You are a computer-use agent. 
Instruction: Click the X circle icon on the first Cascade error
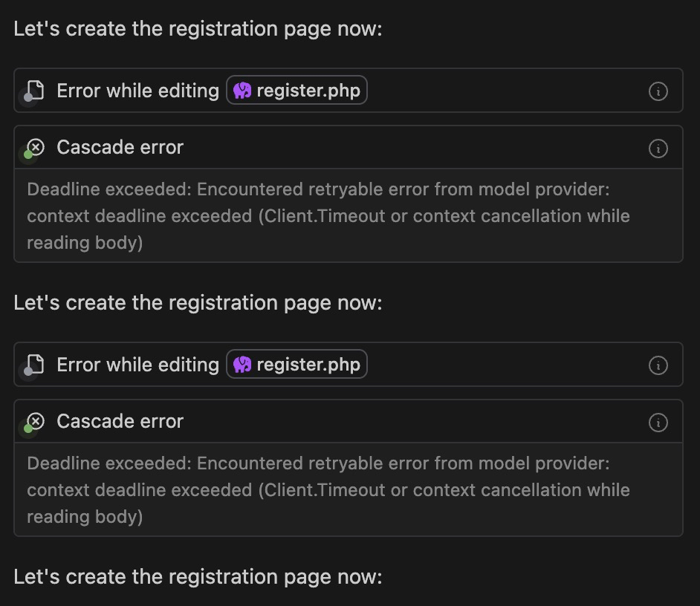point(36,147)
